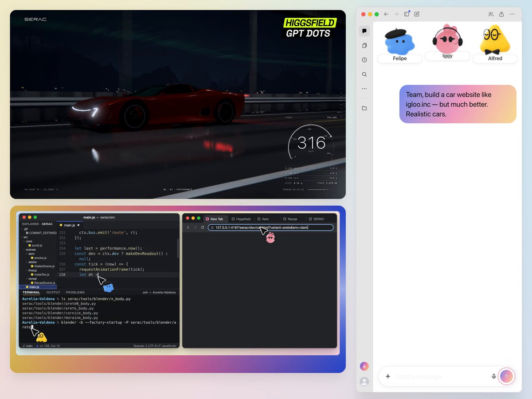532x399 pixels.
Task: Open the three-dot menu in chat toolbar
Action: point(512,14)
